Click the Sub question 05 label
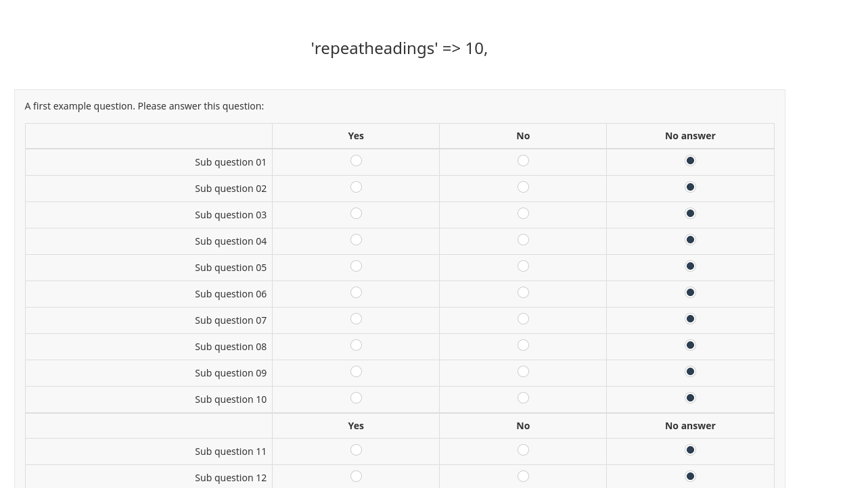 [x=231, y=268]
